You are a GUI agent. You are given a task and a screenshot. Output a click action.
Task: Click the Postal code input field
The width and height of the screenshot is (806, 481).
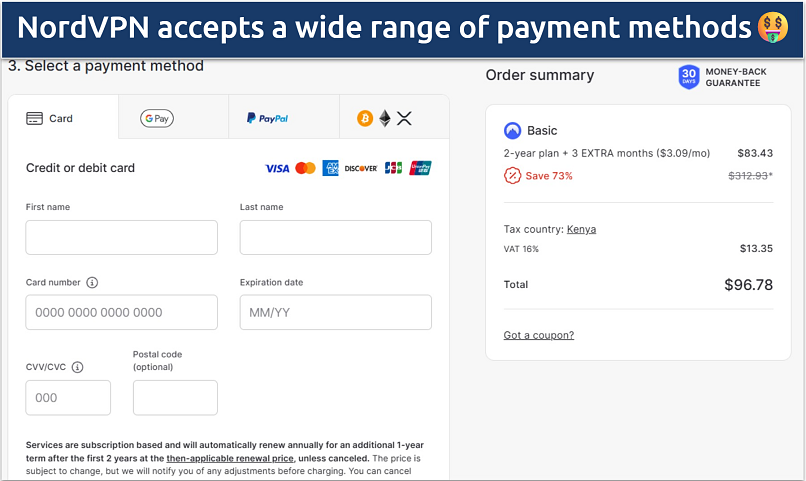pyautogui.click(x=175, y=398)
